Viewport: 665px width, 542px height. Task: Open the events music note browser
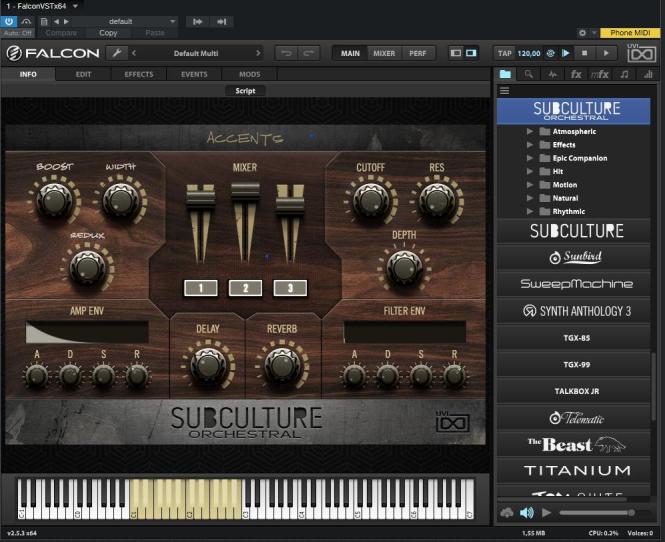click(624, 75)
